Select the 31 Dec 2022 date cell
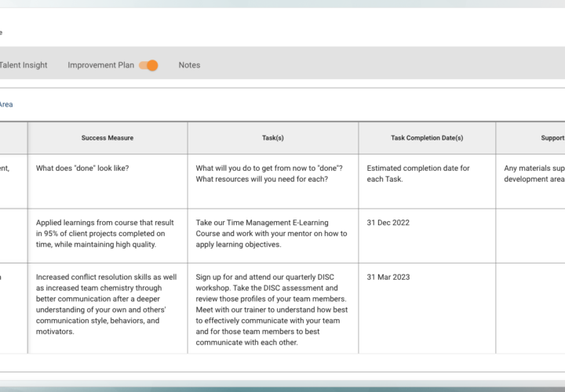Screen dimensions: 565x392 pyautogui.click(x=427, y=236)
